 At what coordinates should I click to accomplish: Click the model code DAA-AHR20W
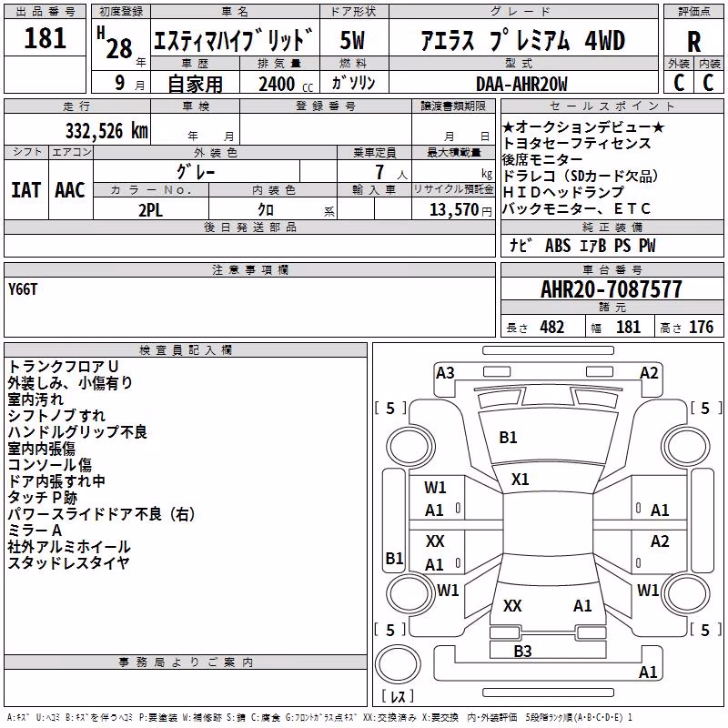(x=521, y=84)
